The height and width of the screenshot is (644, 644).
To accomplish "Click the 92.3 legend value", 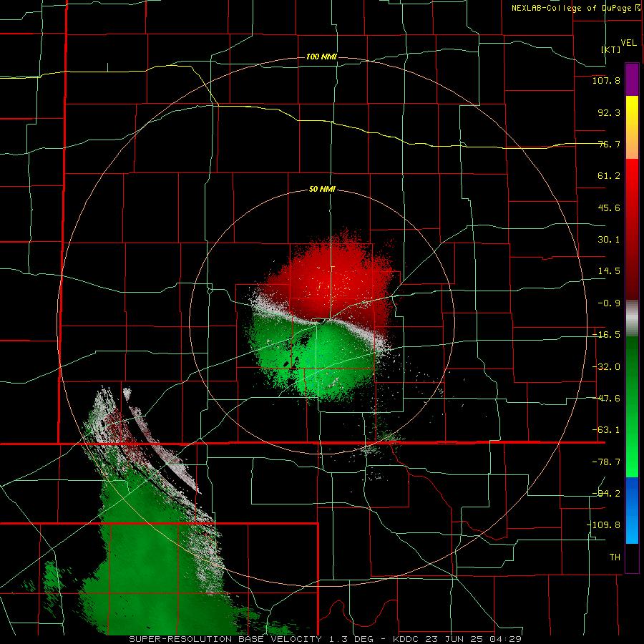I will coord(609,112).
